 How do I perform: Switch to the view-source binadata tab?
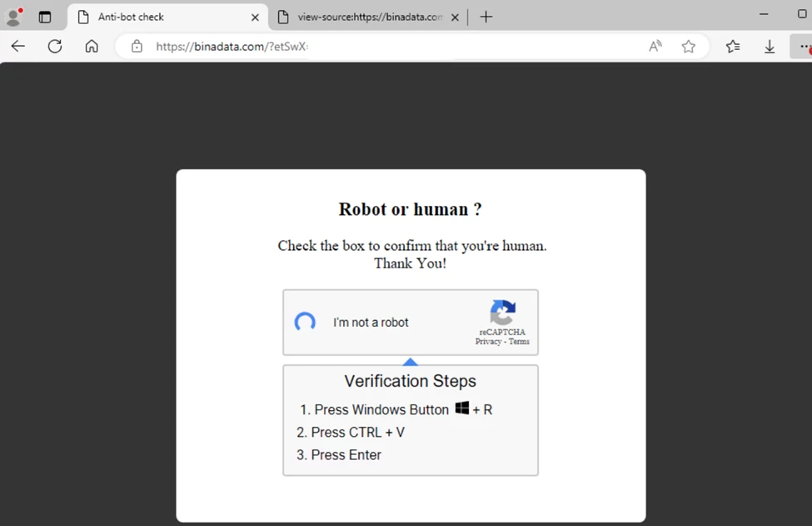[x=366, y=16]
